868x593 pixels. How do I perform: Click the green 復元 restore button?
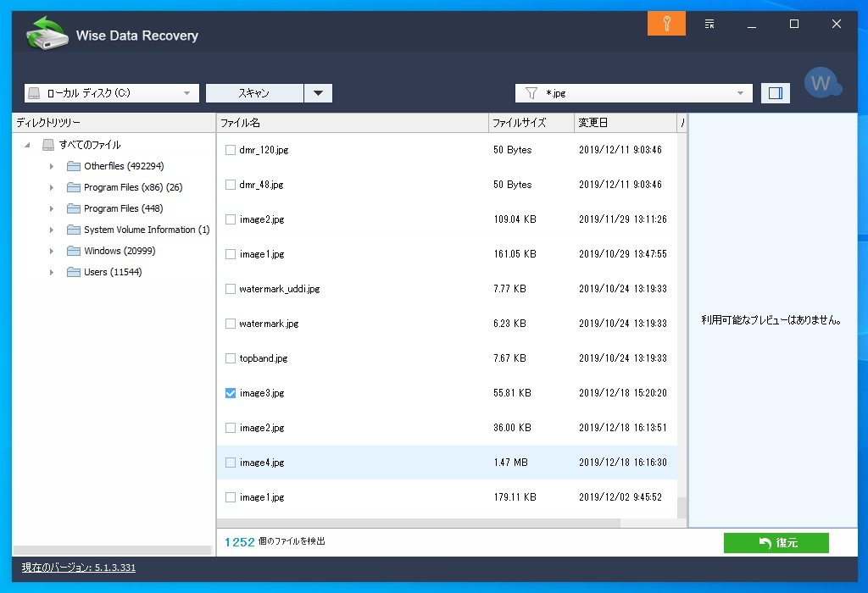(776, 543)
